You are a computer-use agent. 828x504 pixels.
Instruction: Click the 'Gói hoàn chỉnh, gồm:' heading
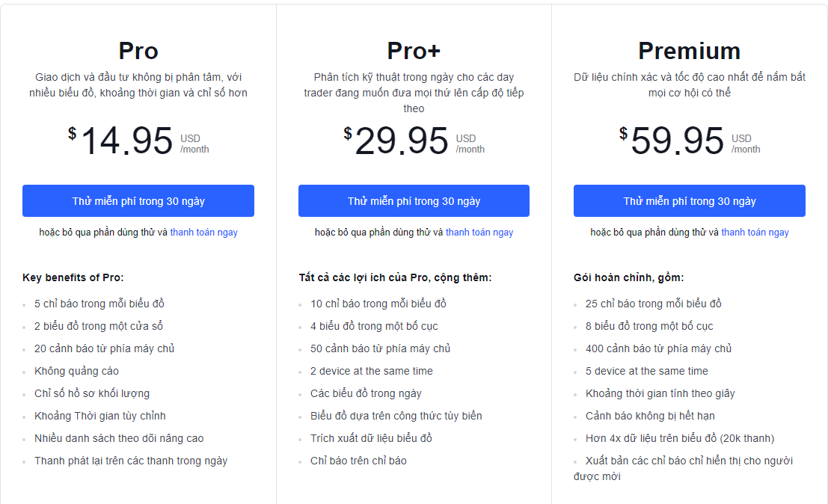[628, 278]
